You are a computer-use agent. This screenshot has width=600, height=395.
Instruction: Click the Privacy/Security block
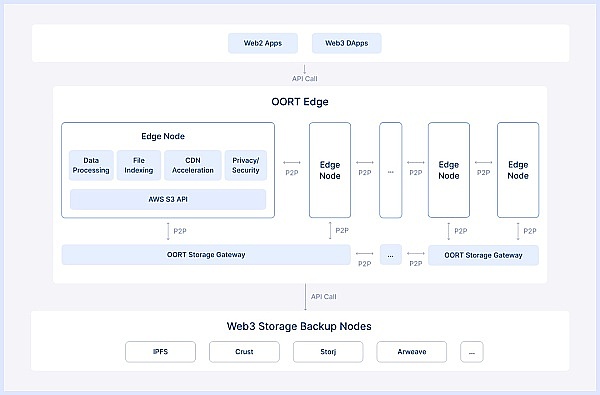[x=246, y=165]
